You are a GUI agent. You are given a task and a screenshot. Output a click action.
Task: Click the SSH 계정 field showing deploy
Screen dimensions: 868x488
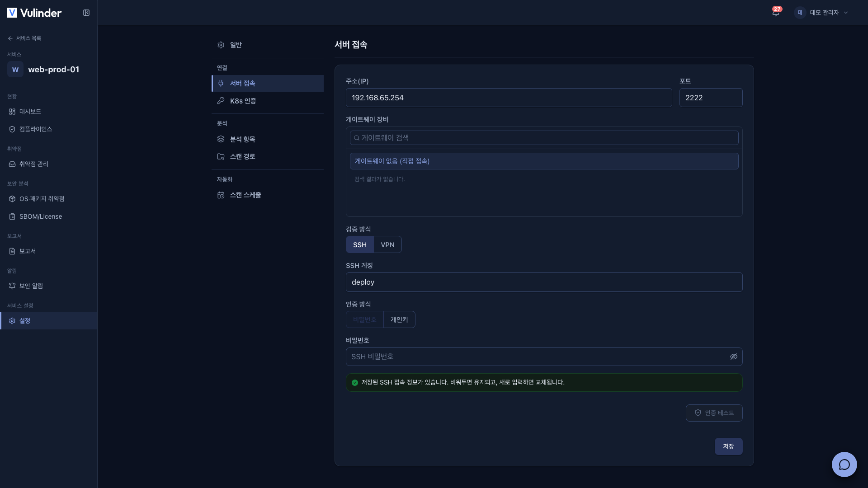pyautogui.click(x=544, y=282)
